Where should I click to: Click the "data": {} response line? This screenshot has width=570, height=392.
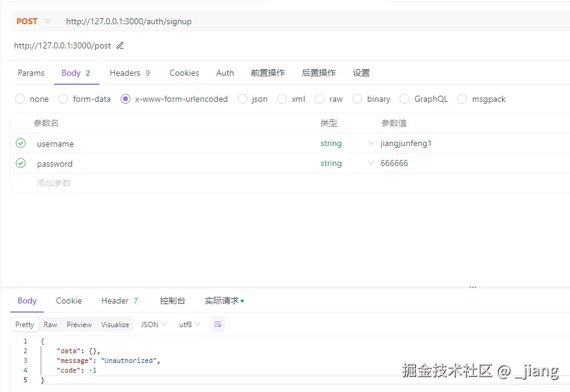point(78,351)
